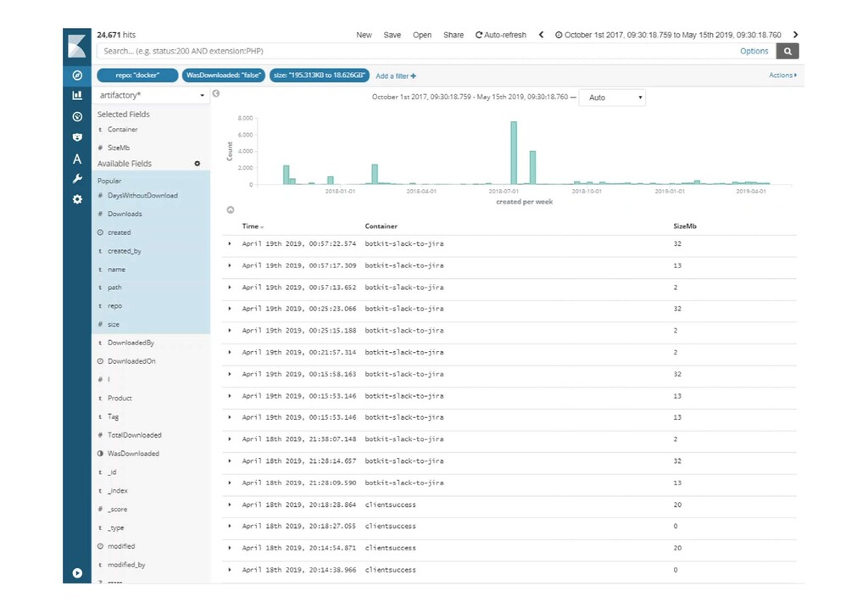868x614 pixels.
Task: Click Share in the top menu
Action: pyautogui.click(x=453, y=35)
